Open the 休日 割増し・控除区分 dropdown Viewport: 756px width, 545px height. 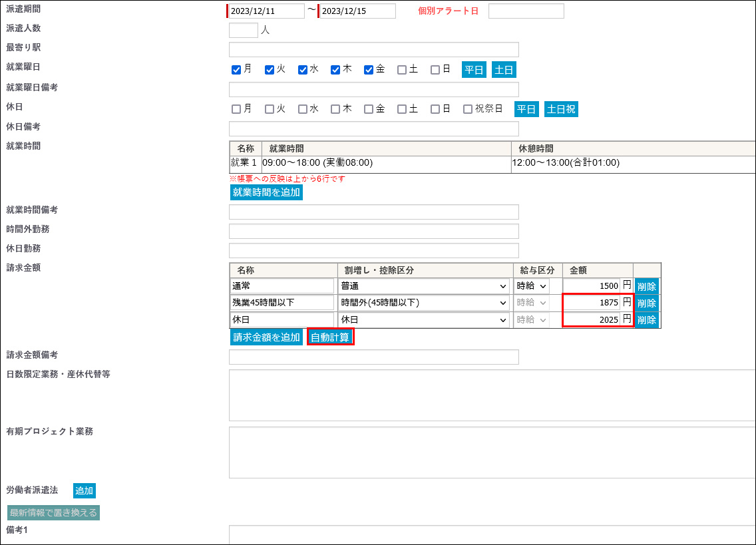point(424,320)
